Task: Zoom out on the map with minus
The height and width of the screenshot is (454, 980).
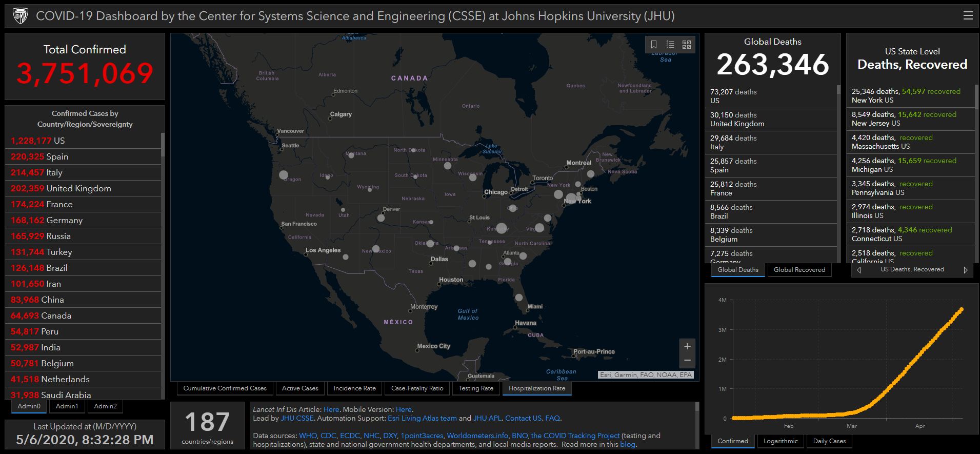Action: click(x=687, y=361)
